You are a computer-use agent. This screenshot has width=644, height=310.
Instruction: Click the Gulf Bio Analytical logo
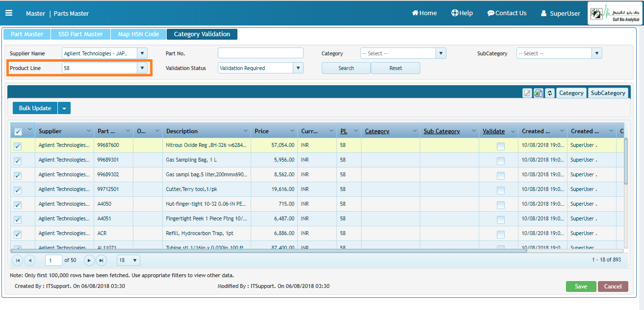pos(616,13)
